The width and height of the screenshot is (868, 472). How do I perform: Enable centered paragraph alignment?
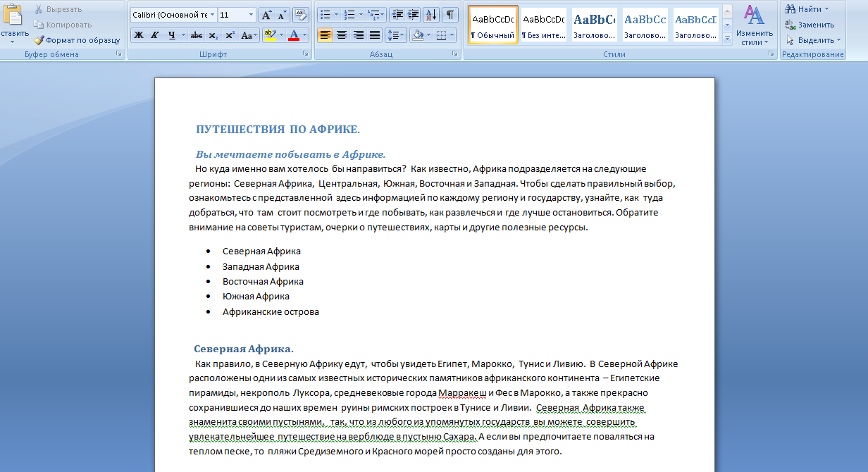[341, 35]
